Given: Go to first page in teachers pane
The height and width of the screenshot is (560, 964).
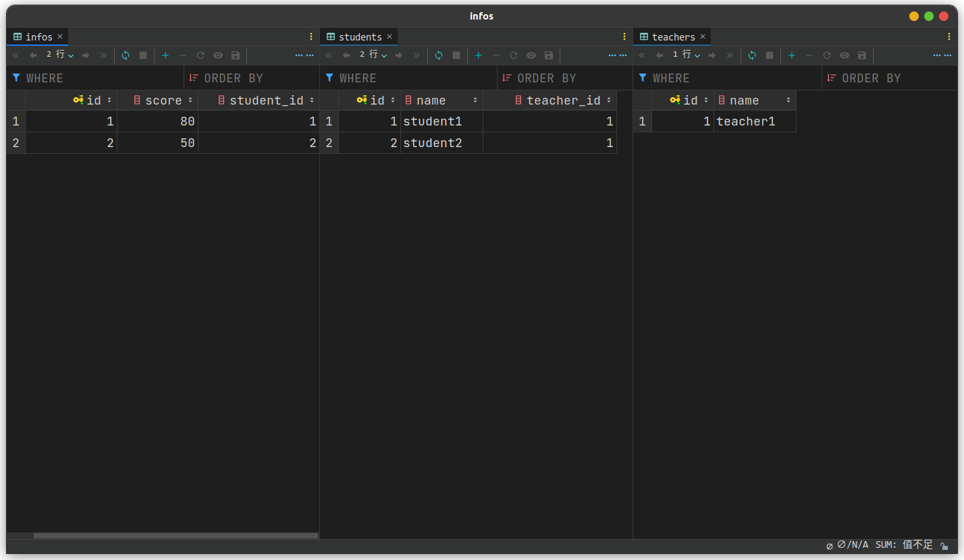Looking at the screenshot, I should 642,55.
